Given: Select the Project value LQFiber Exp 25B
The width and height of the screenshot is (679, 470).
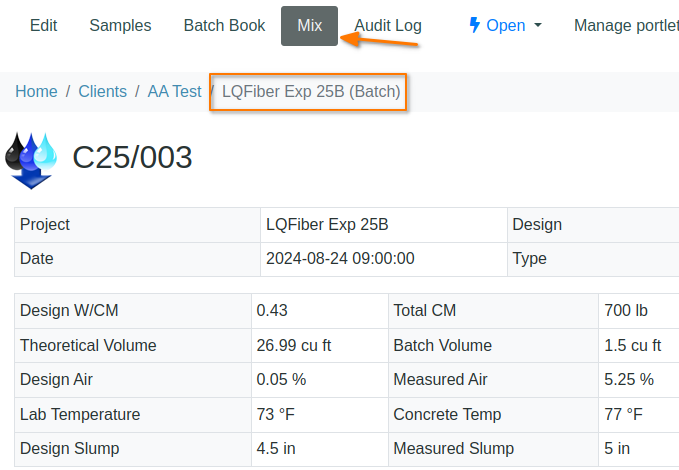Looking at the screenshot, I should 327,224.
